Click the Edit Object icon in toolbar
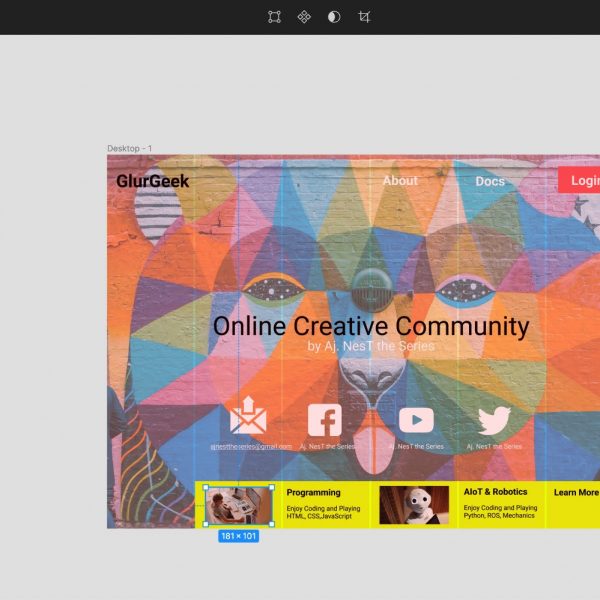This screenshot has height=600, width=600. tap(274, 17)
